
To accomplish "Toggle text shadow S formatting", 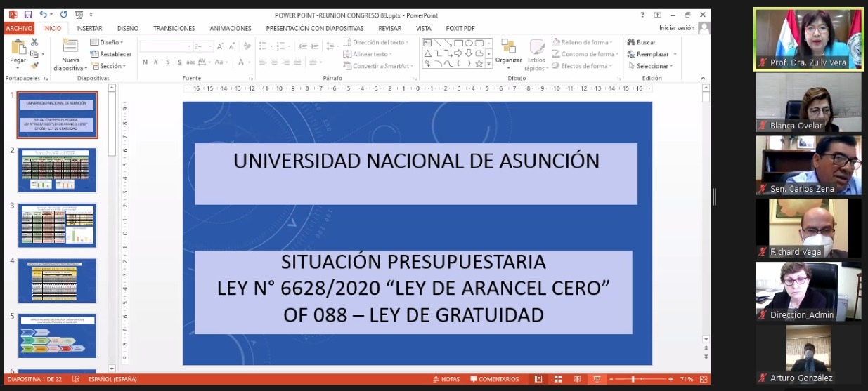I will [180, 62].
